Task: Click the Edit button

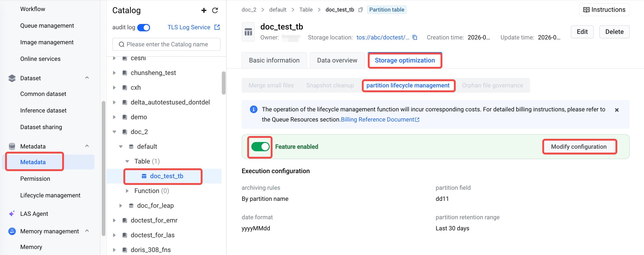Action: [x=582, y=32]
